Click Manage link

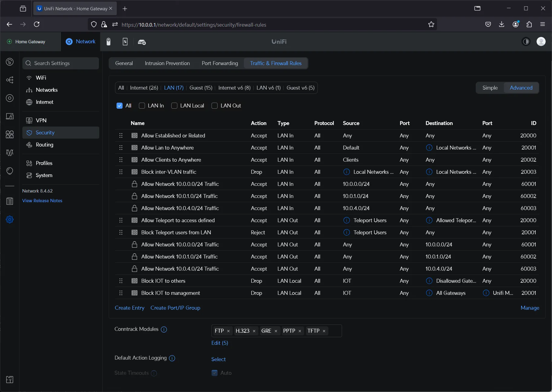(x=530, y=308)
